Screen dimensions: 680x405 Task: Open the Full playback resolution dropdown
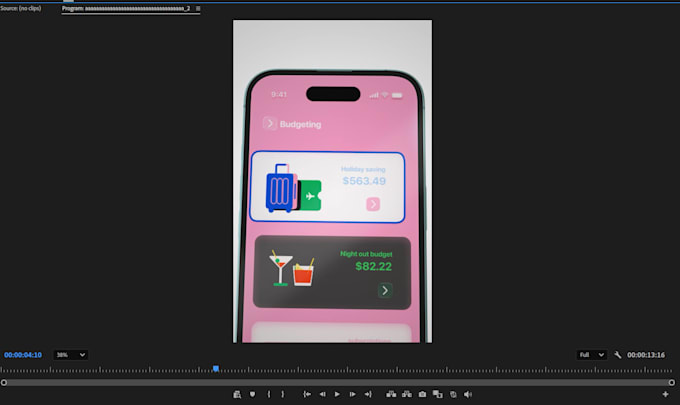pos(592,355)
